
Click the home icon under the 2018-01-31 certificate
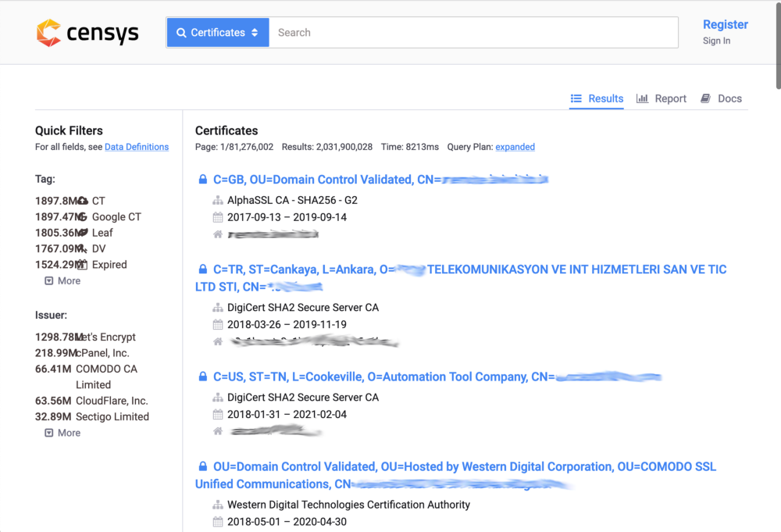(218, 431)
